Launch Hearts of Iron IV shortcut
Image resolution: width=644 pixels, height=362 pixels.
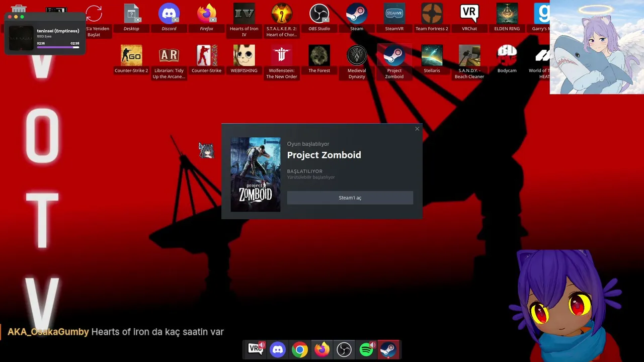pos(244,20)
